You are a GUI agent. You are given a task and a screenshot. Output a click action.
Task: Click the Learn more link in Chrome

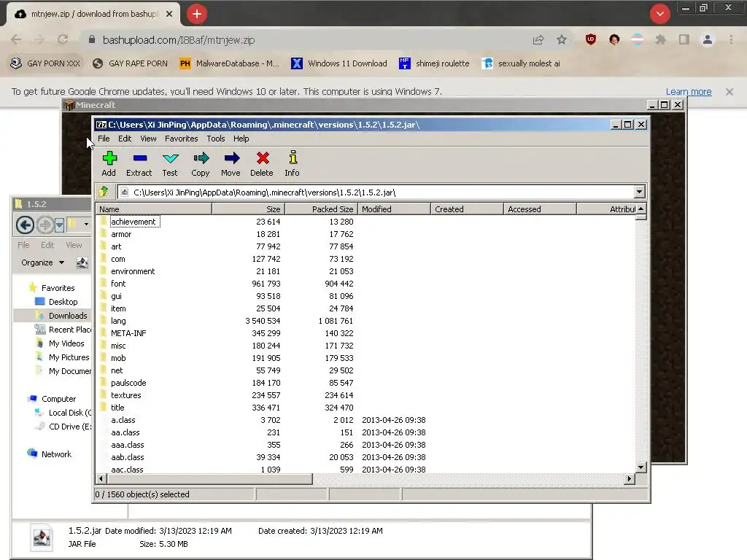689,91
